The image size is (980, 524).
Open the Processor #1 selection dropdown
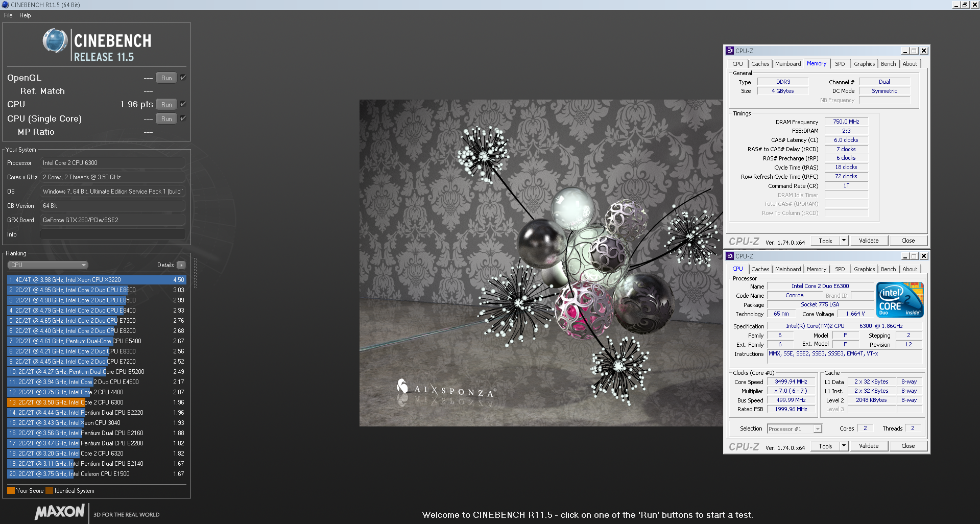tap(795, 429)
